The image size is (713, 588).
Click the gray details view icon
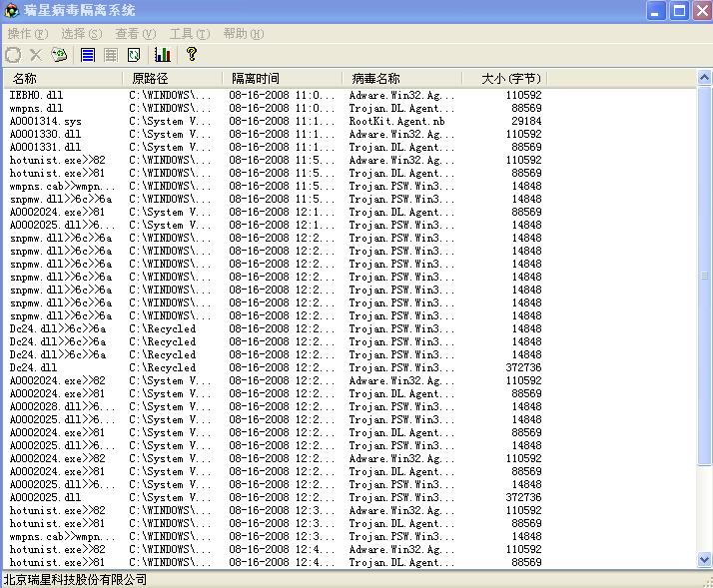pyautogui.click(x=111, y=55)
